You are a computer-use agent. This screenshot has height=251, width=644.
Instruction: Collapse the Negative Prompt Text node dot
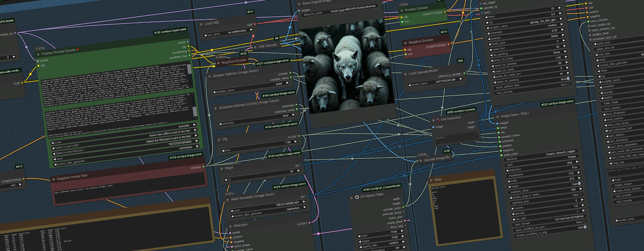pyautogui.click(x=53, y=180)
